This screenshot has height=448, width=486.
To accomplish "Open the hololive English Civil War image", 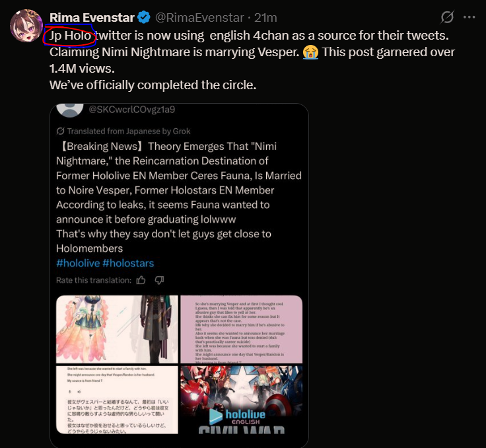I will pos(242,400).
